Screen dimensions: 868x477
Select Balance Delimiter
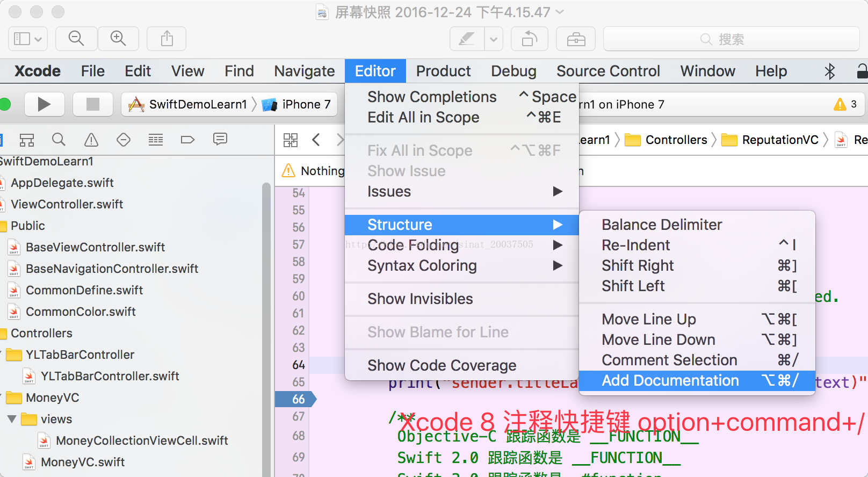(x=697, y=225)
